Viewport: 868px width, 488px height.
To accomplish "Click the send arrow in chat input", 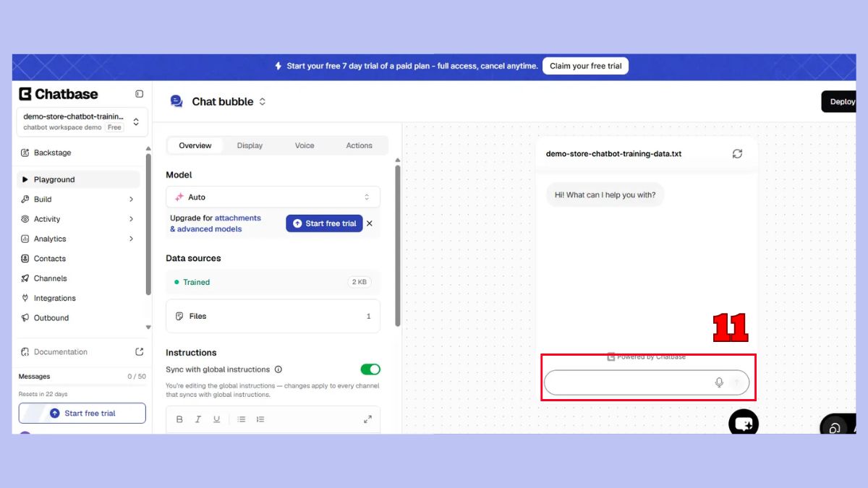I will (x=736, y=382).
